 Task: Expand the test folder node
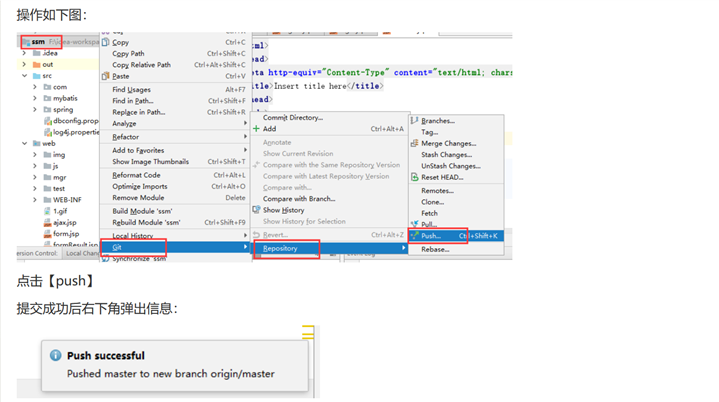click(35, 188)
